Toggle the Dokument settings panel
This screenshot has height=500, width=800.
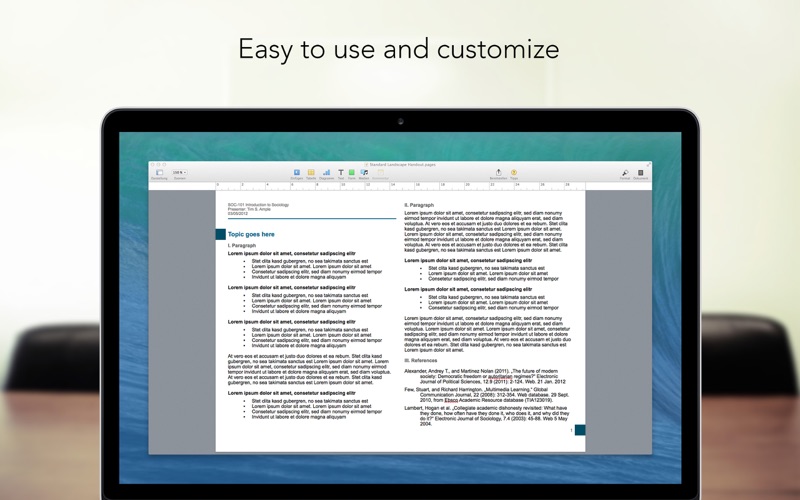[640, 172]
